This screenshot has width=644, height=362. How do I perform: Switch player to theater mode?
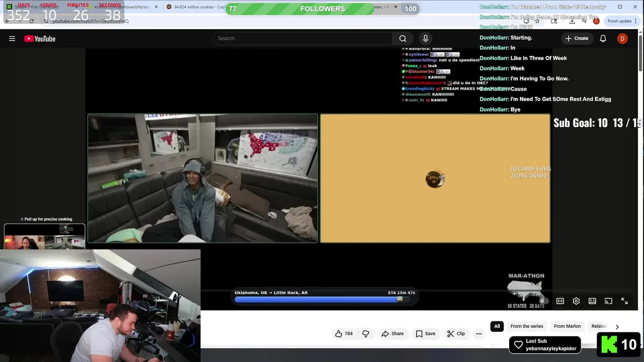coord(592,301)
